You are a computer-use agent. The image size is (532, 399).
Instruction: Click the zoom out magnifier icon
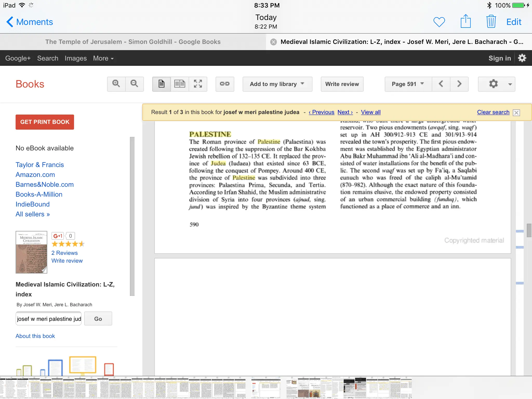(x=134, y=84)
